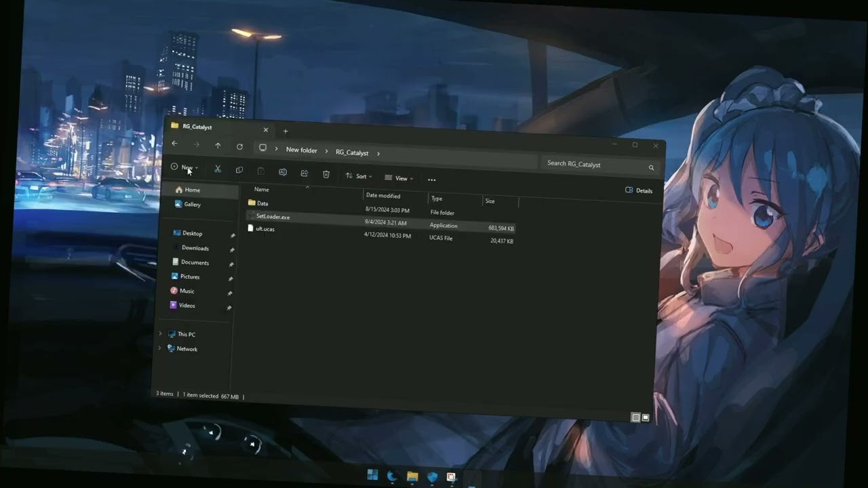Expand the Network tree node

[x=160, y=348]
